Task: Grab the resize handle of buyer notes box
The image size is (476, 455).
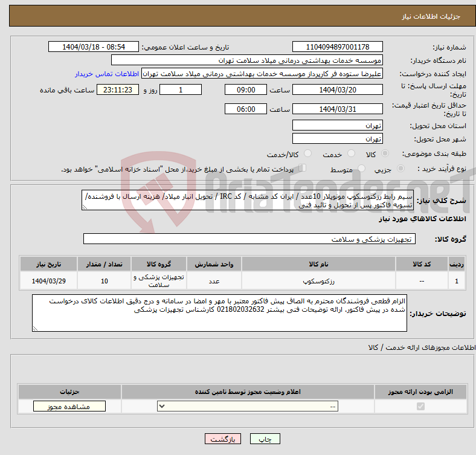Action: [35, 328]
